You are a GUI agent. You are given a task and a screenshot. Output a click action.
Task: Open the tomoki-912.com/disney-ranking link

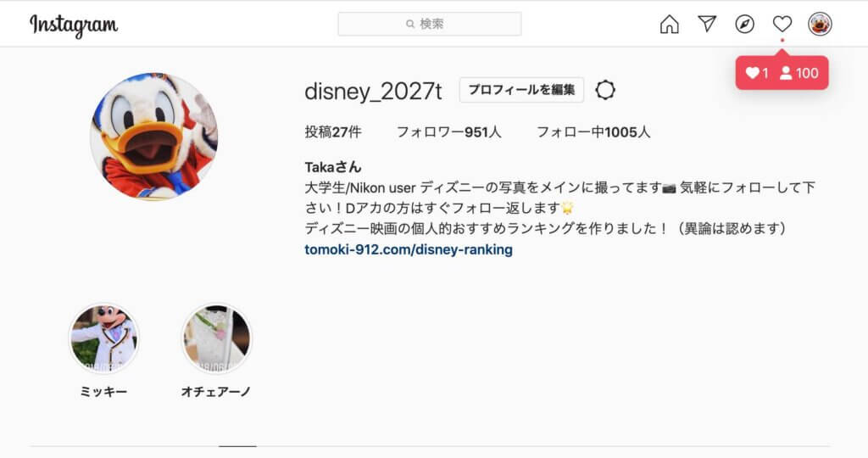pos(409,250)
